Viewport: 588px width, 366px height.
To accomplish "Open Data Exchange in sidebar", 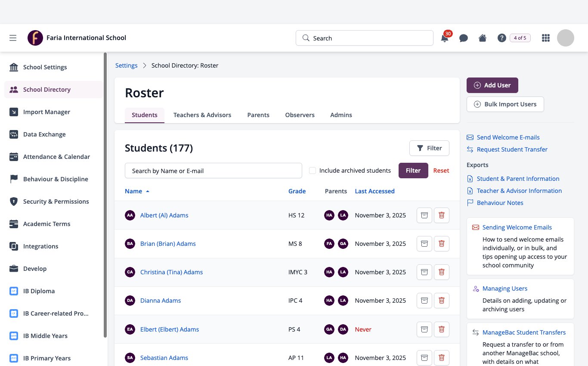I will click(54, 134).
